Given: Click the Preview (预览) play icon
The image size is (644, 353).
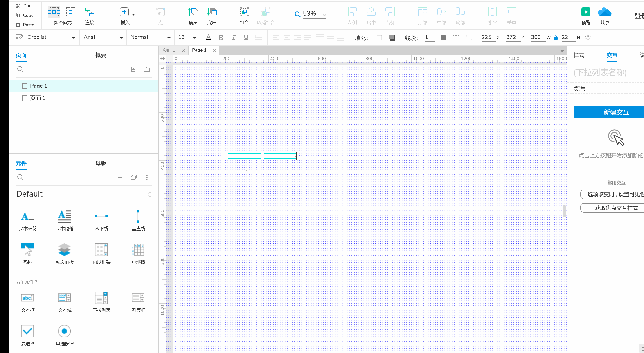Looking at the screenshot, I should point(586,12).
